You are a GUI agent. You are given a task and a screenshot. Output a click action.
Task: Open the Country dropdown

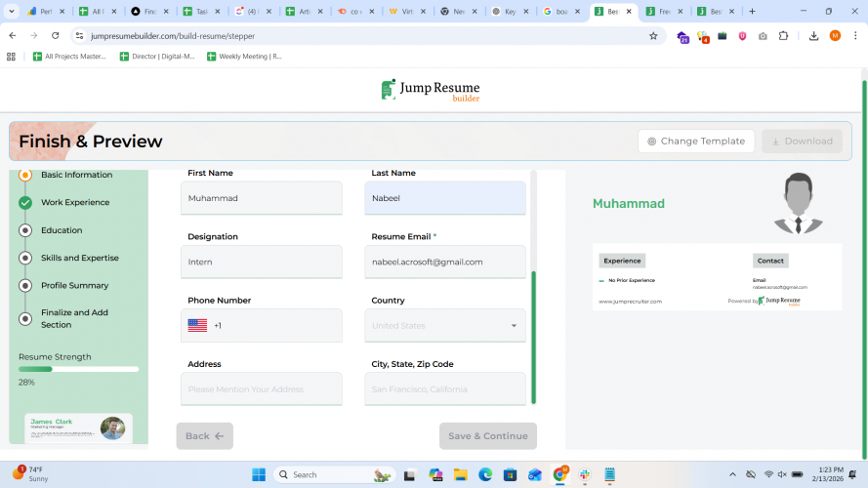(445, 325)
